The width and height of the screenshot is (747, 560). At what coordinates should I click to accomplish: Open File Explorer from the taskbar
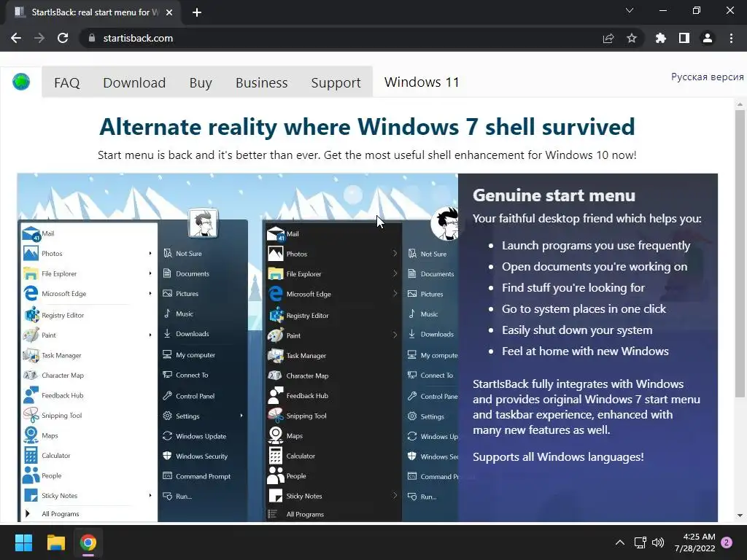pyautogui.click(x=55, y=542)
